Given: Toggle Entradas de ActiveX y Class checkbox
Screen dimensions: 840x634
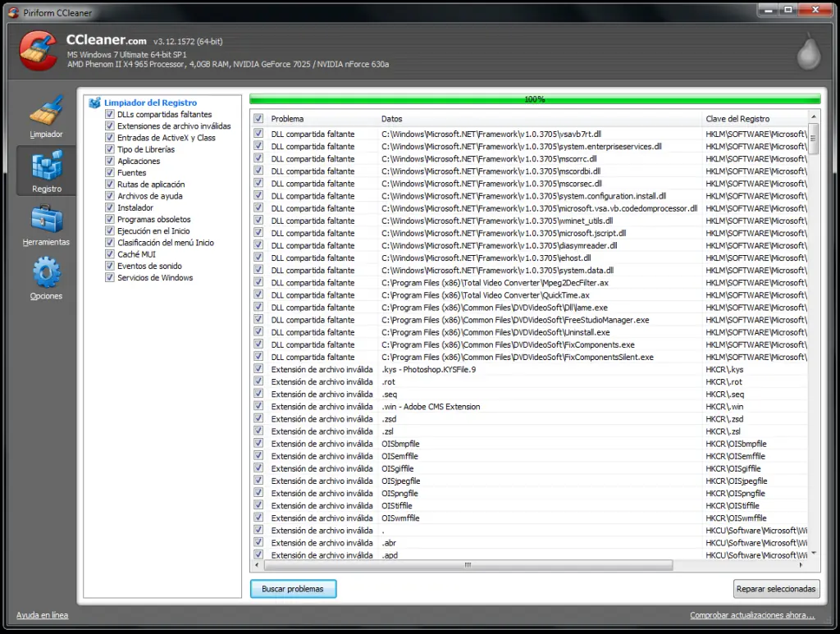Looking at the screenshot, I should (x=110, y=138).
